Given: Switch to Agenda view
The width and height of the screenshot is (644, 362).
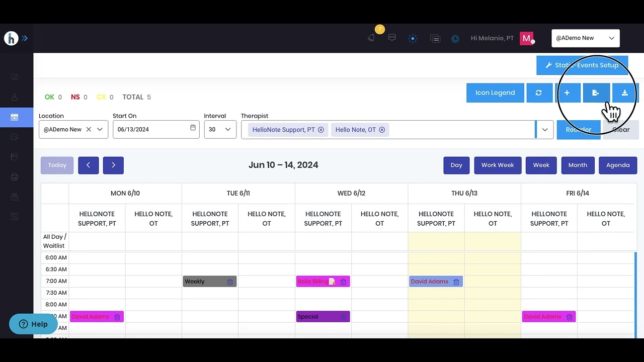Looking at the screenshot, I should coord(618,165).
